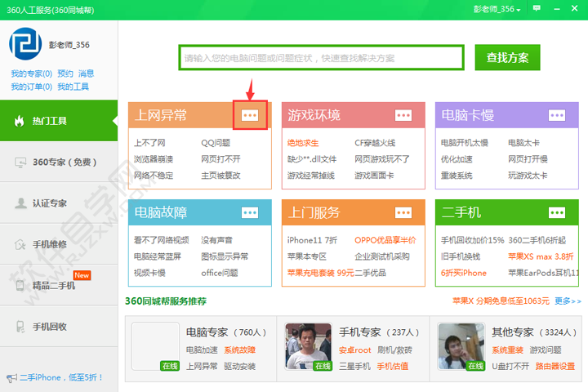Select office问题 entry
The width and height of the screenshot is (588, 392).
(x=220, y=273)
